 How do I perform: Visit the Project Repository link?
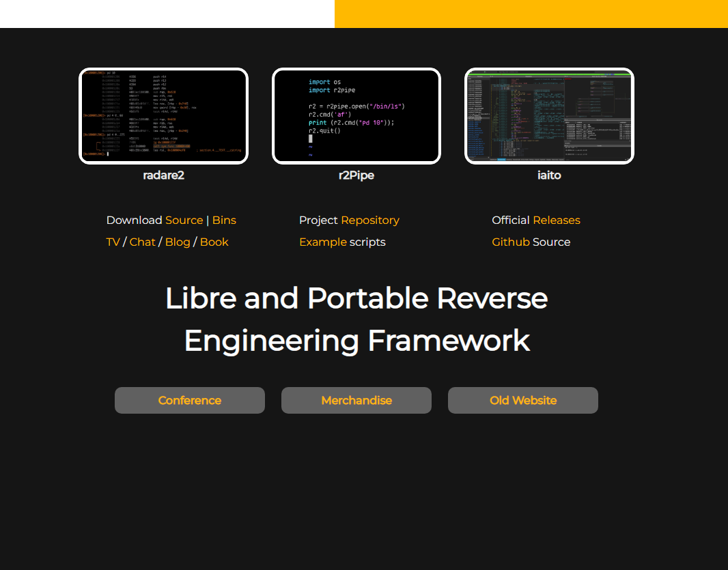click(x=370, y=220)
